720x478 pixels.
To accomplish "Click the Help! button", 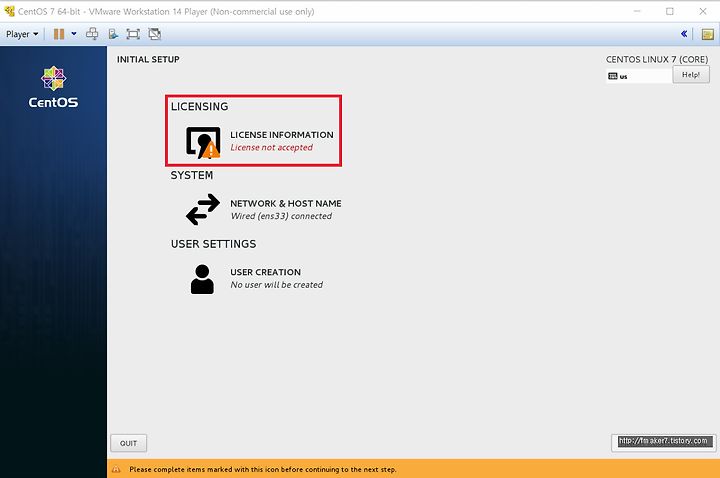I will click(x=691, y=74).
